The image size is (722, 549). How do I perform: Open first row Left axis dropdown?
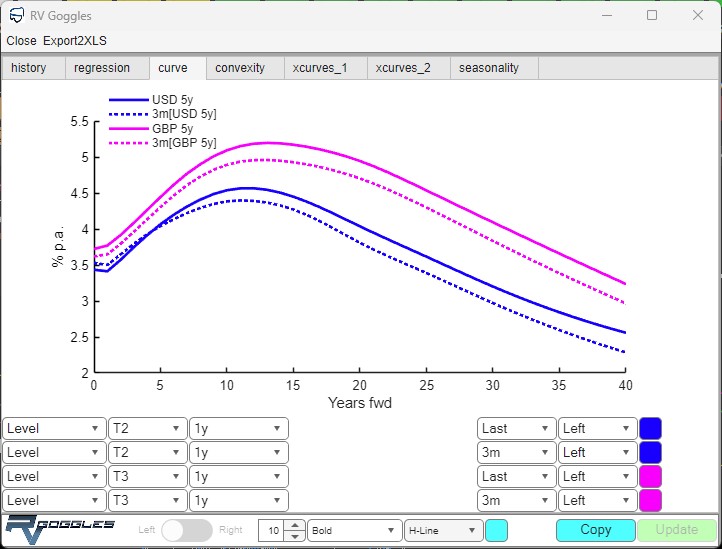[x=597, y=428]
